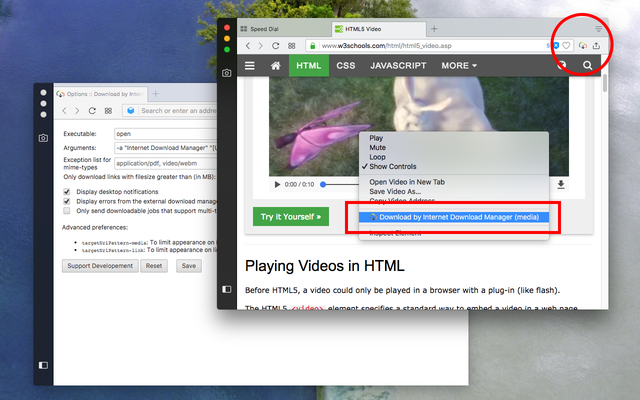The width and height of the screenshot is (640, 400).
Task: Click the share icon beside the address bar
Action: (596, 46)
